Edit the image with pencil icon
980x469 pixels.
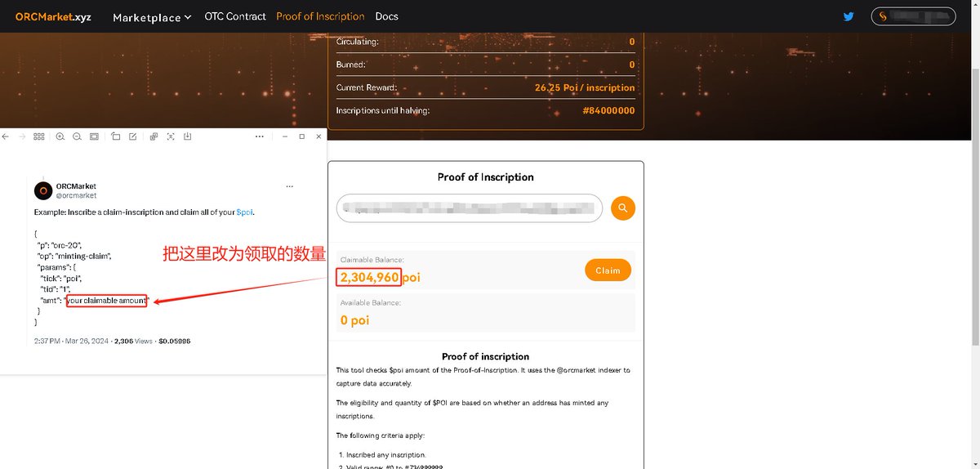pyautogui.click(x=132, y=136)
